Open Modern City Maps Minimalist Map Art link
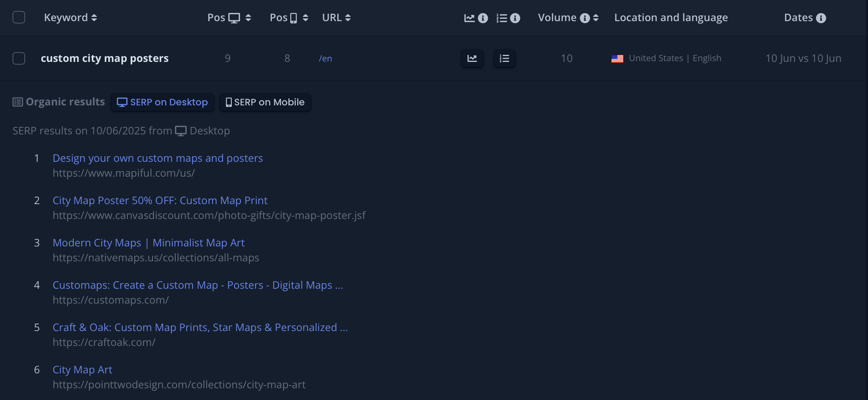Screen dimensions: 868x400 [149, 243]
